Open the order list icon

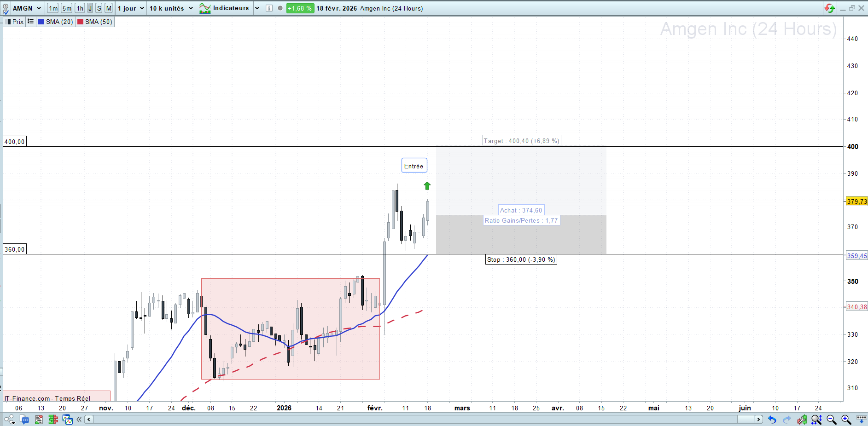pyautogui.click(x=39, y=420)
